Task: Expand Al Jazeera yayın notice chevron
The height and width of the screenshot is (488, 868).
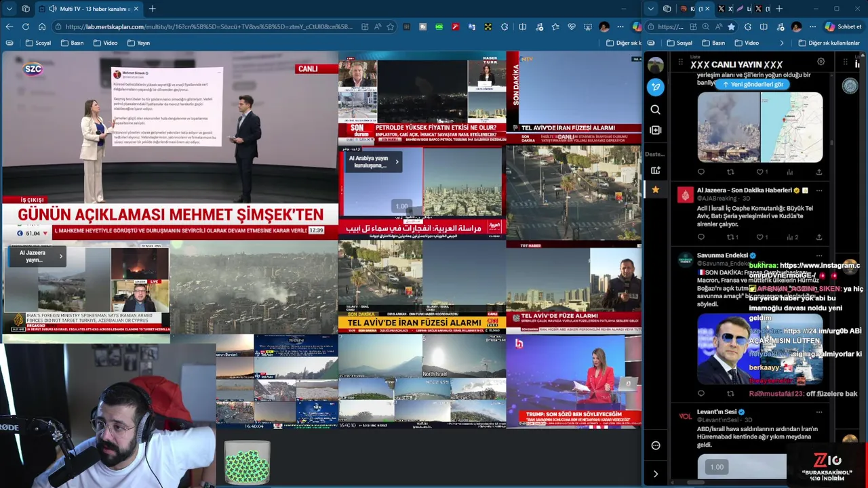Action: tap(60, 256)
